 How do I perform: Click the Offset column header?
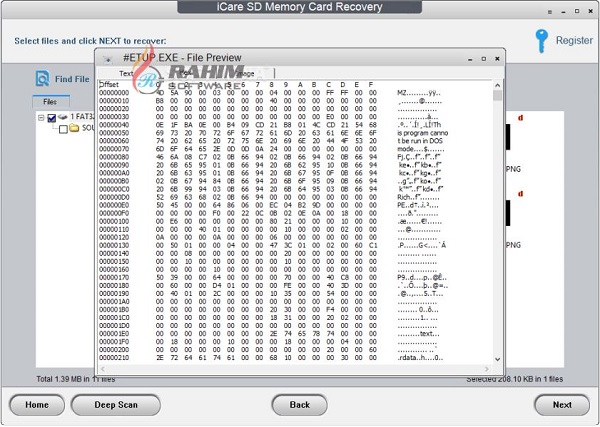pyautogui.click(x=109, y=85)
